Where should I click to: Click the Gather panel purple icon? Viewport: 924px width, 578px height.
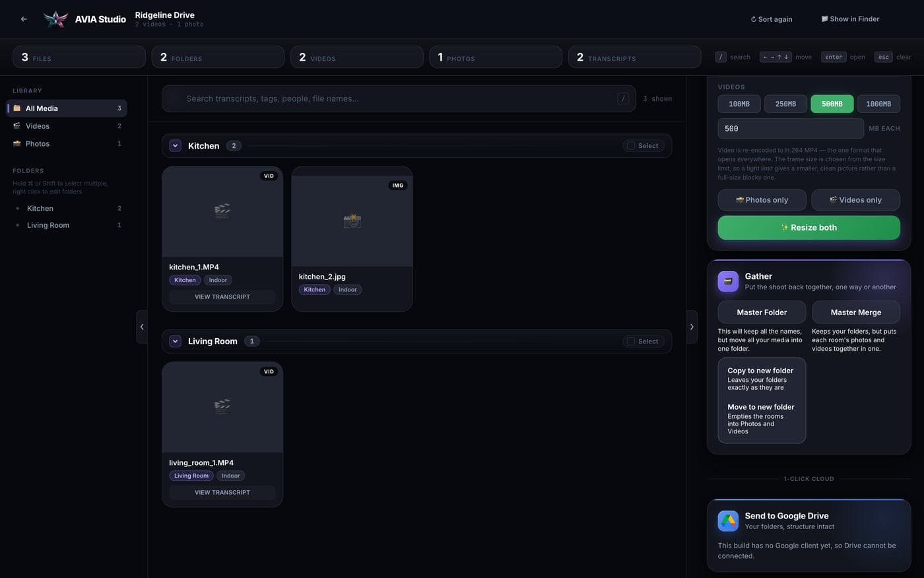point(728,281)
